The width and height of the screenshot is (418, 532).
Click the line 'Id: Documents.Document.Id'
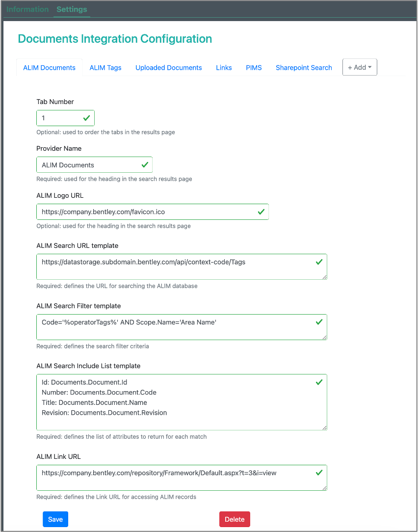coord(84,382)
